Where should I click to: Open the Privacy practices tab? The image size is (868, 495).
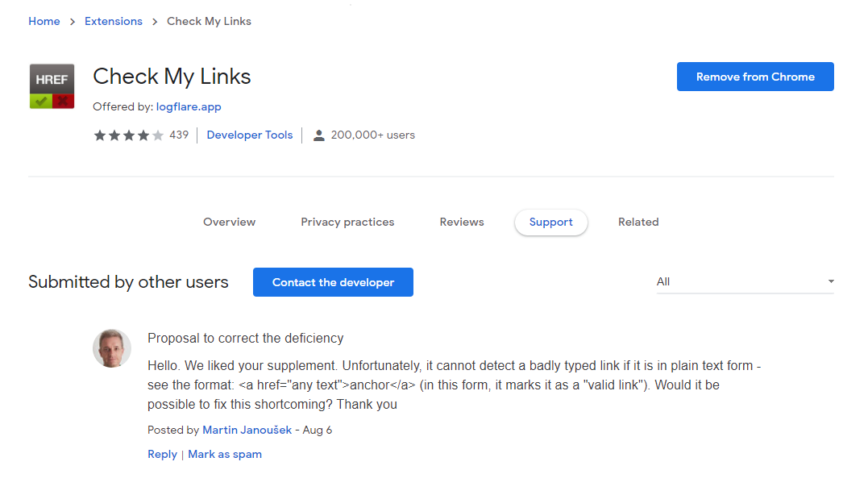[347, 222]
